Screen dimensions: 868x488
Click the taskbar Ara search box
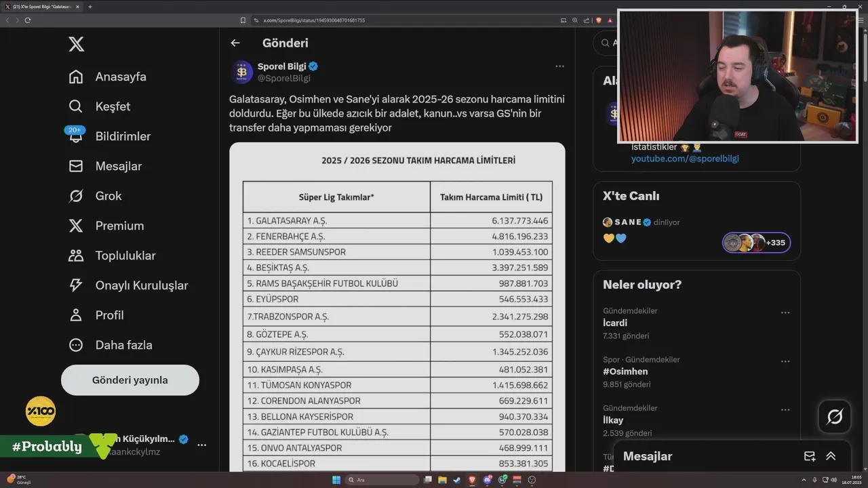point(382,480)
